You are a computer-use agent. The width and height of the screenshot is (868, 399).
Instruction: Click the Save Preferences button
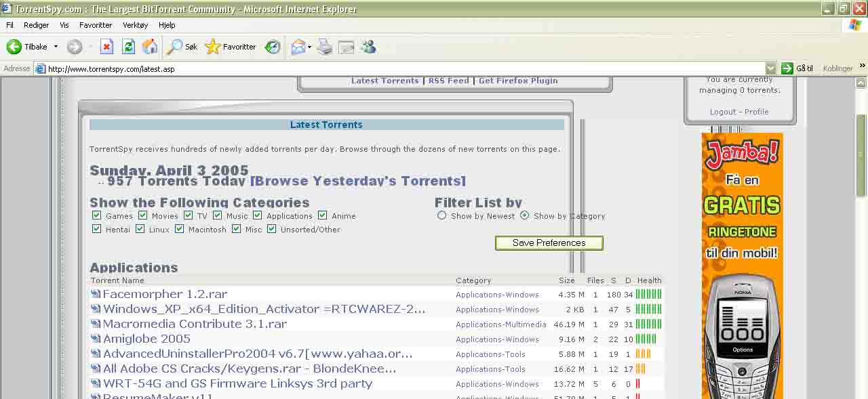pyautogui.click(x=549, y=243)
